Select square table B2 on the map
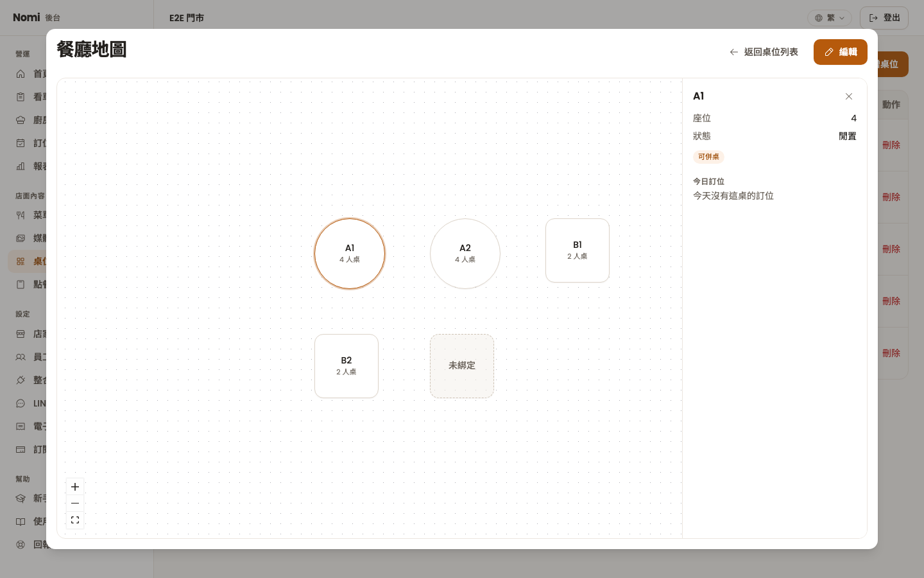Viewport: 924px width, 578px height. pos(346,366)
